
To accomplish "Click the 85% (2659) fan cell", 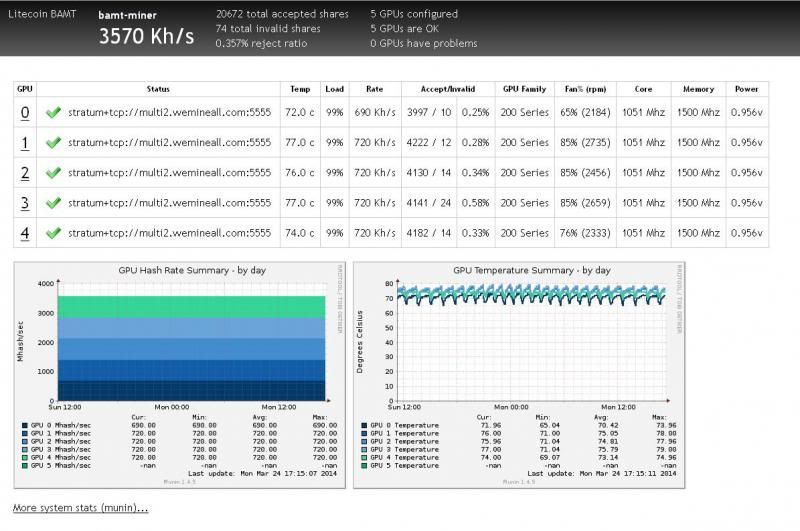I will pos(585,203).
